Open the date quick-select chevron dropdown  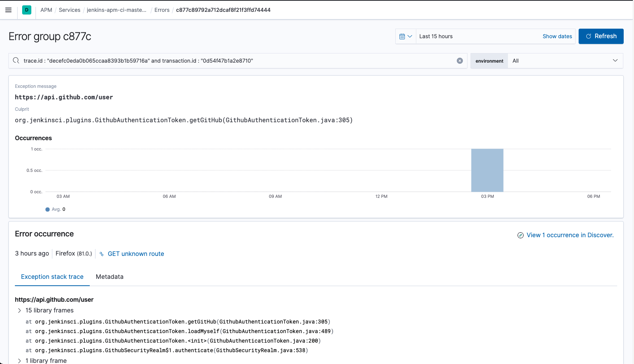410,36
